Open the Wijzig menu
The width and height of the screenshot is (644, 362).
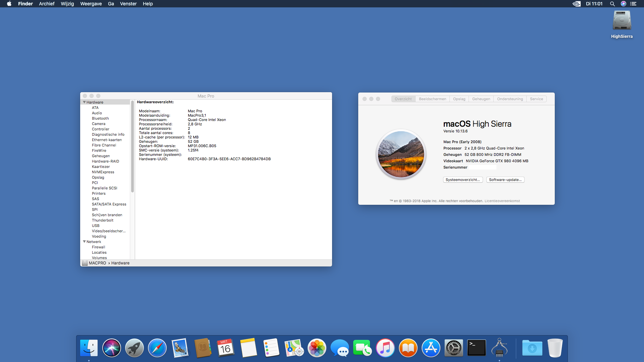(x=67, y=4)
